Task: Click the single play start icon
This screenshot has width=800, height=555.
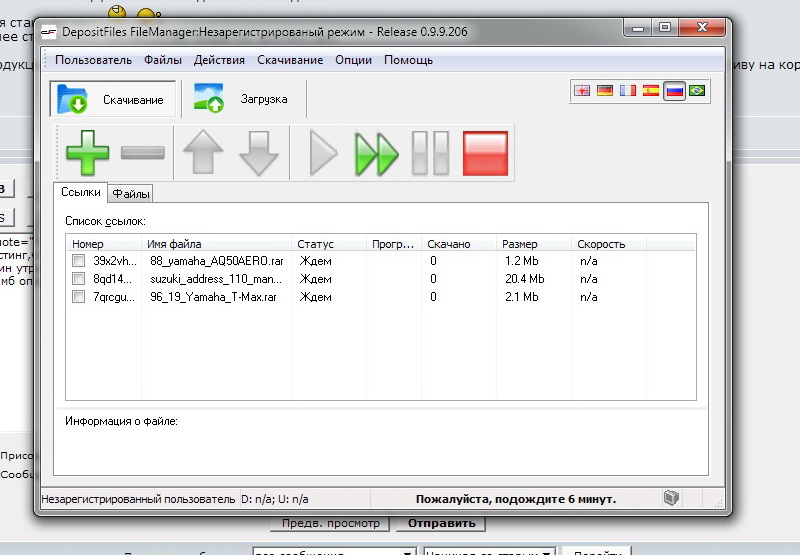Action: (323, 153)
